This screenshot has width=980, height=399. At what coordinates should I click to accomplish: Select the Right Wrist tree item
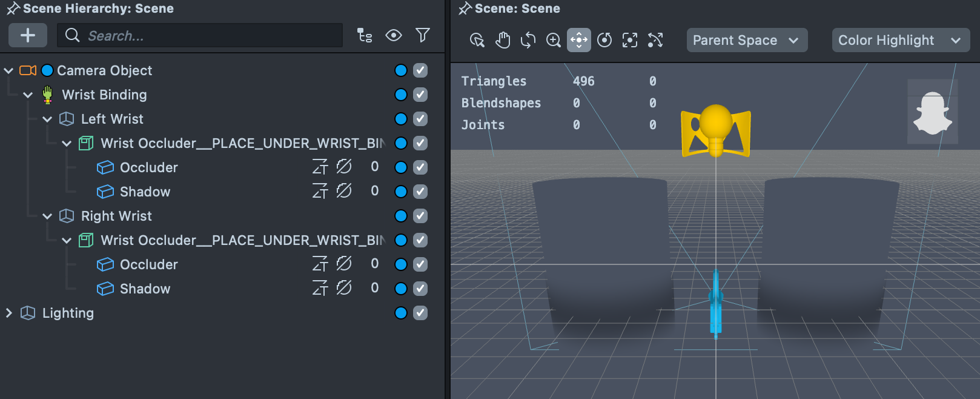point(116,216)
